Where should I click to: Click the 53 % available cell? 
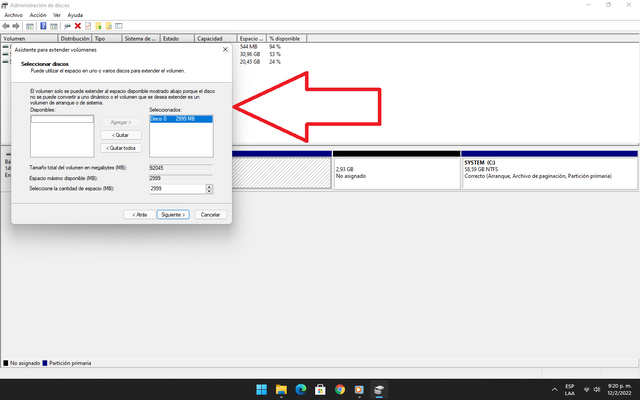point(275,54)
